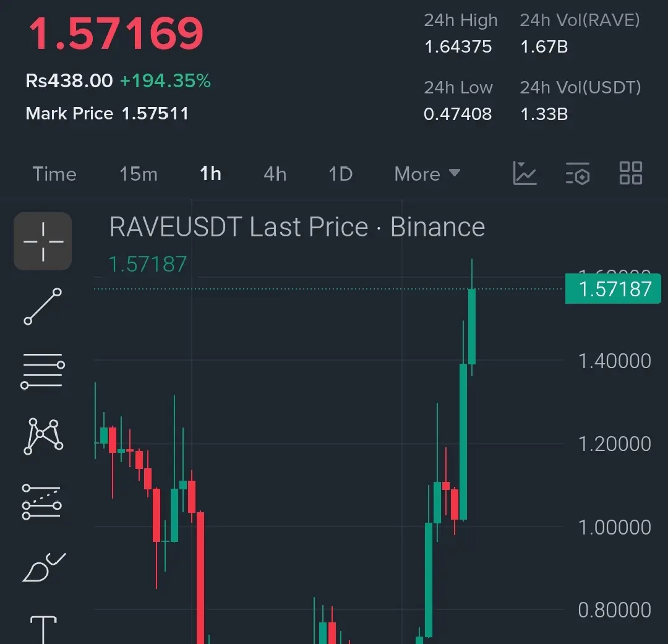
Task: Tap the 1.00000 price axis label
Action: (614, 527)
